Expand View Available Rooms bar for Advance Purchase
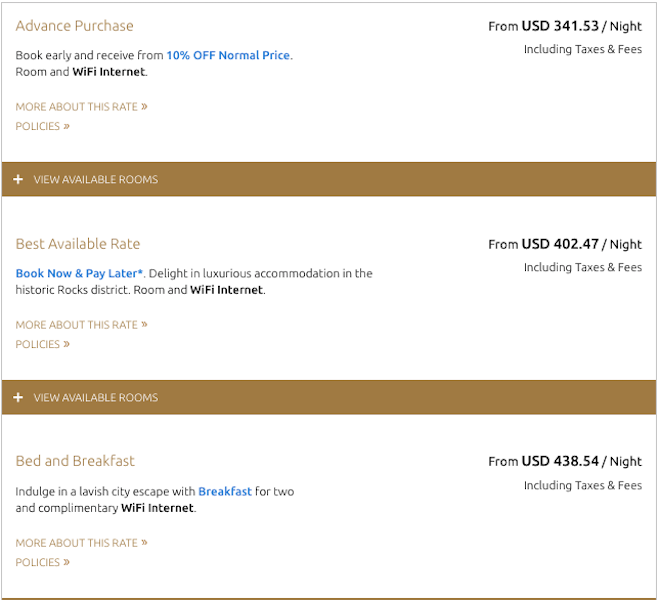This screenshot has width=659, height=600. [96, 180]
